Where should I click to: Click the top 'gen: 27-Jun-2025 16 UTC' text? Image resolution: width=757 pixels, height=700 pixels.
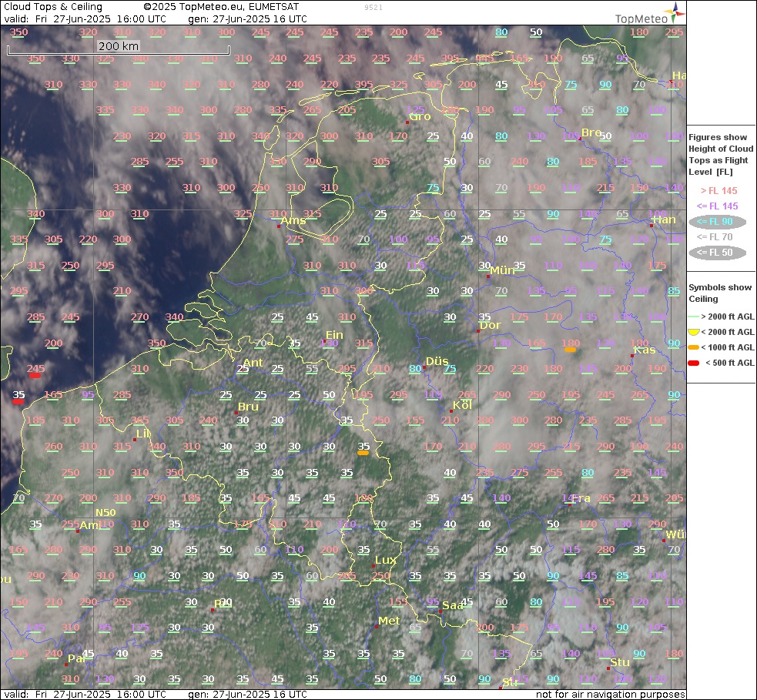248,18
